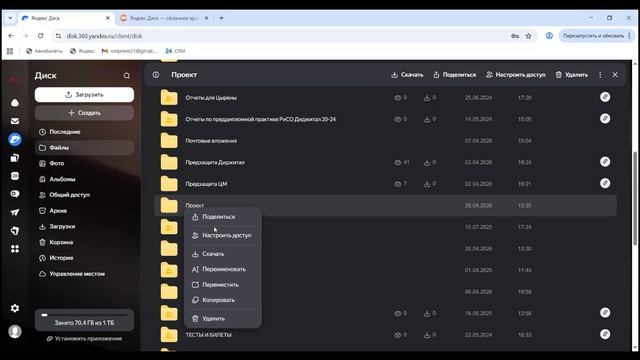This screenshot has width=640, height=360.
Task: Select the Почтовые вложения folder
Action: (x=386, y=141)
